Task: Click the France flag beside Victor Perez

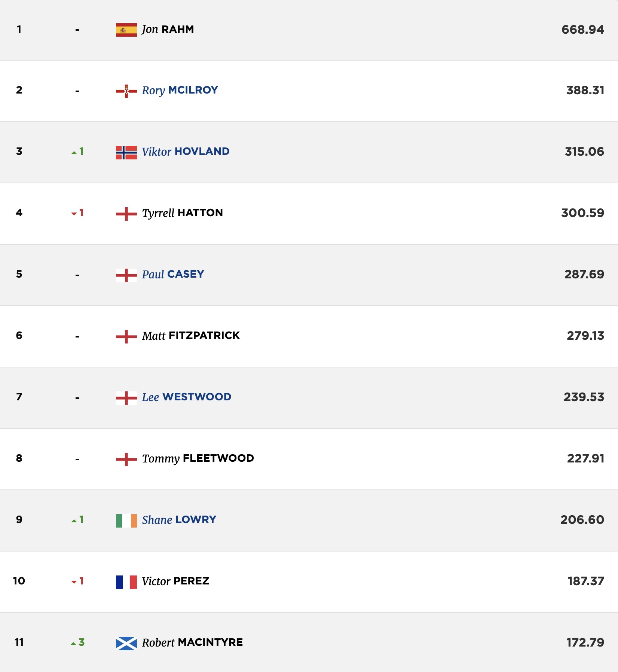Action: point(126,582)
